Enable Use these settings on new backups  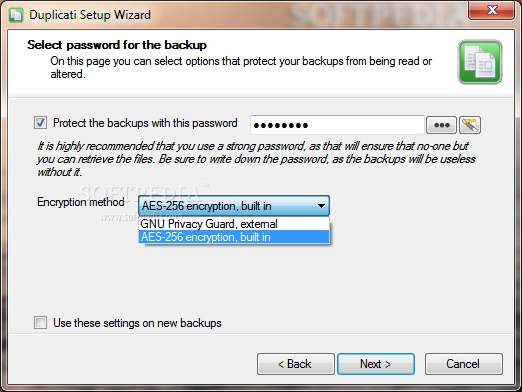[x=40, y=323]
